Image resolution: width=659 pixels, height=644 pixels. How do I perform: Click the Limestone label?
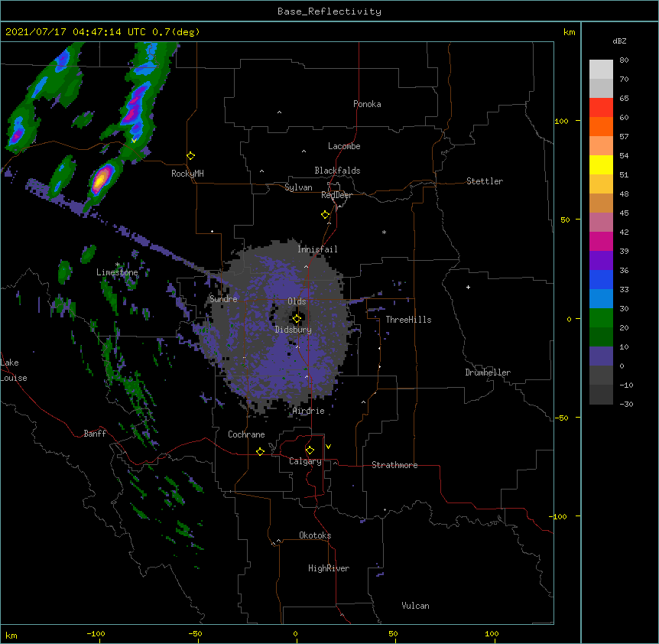pos(117,272)
